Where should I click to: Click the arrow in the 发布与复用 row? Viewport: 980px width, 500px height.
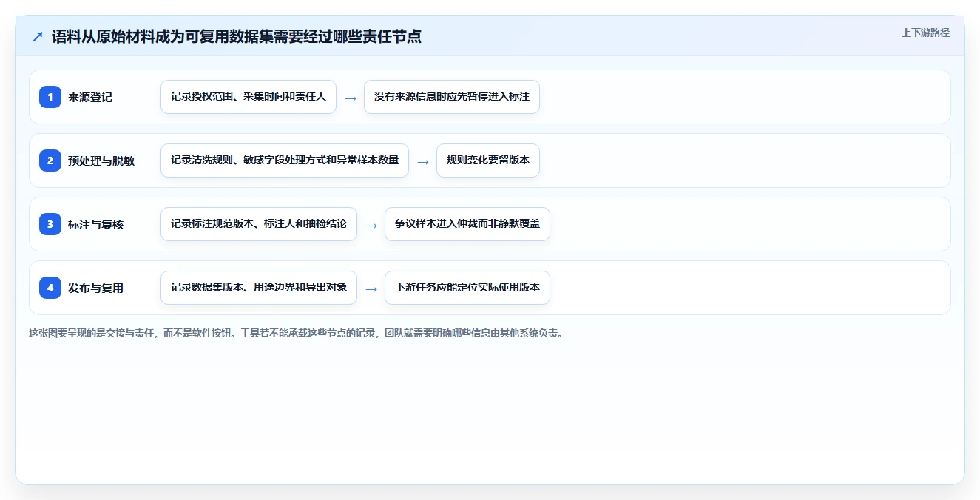coord(371,288)
